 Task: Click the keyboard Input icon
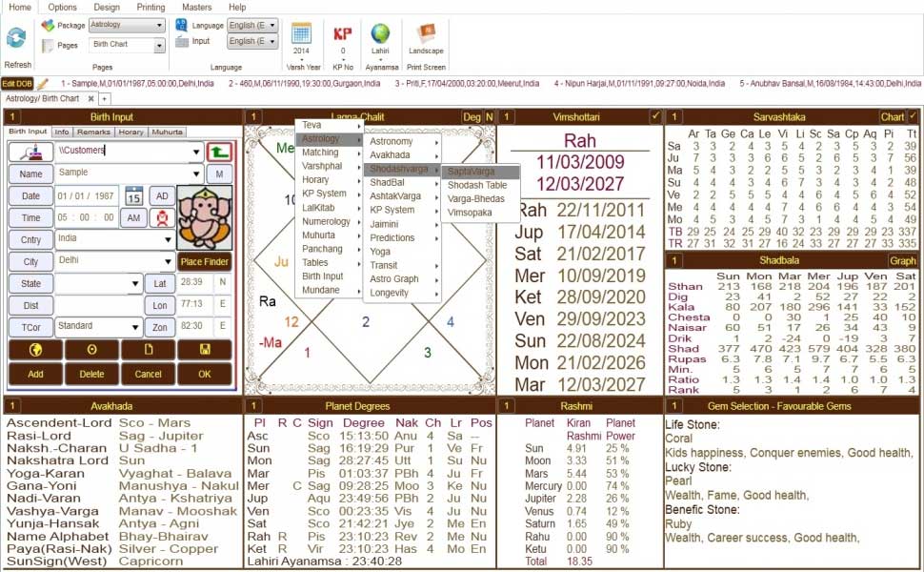click(x=182, y=41)
